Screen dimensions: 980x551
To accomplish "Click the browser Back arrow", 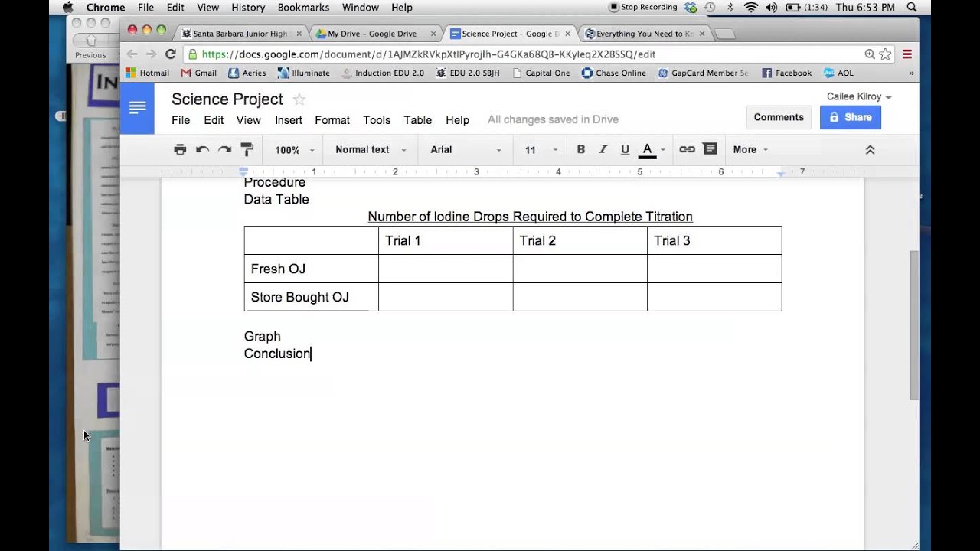I will click(x=132, y=54).
